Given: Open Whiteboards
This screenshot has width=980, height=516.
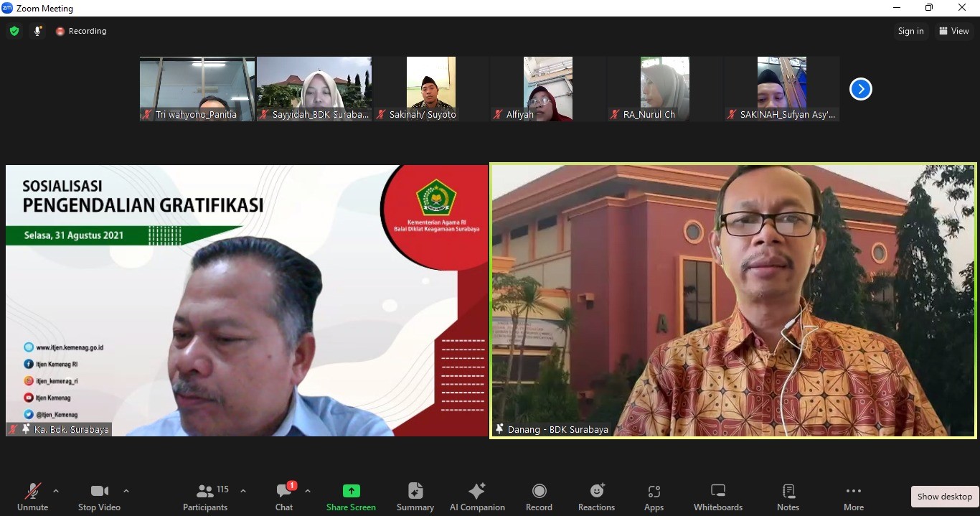Looking at the screenshot, I should (717, 497).
